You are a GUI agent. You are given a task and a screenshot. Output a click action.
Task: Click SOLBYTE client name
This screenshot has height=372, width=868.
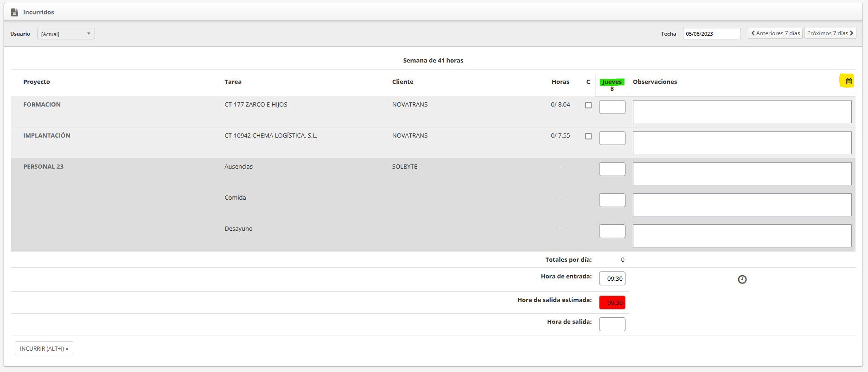405,166
